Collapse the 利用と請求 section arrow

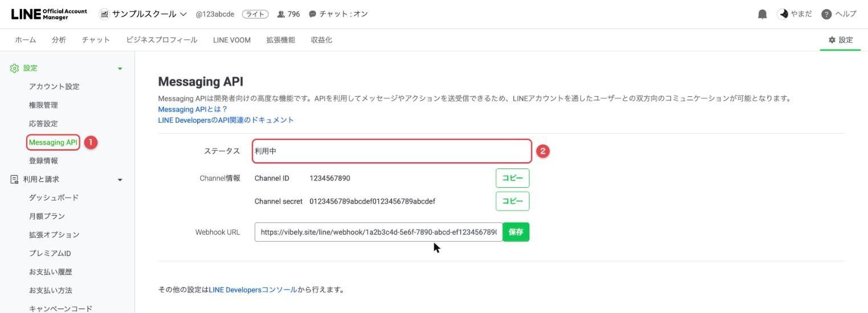(x=120, y=180)
